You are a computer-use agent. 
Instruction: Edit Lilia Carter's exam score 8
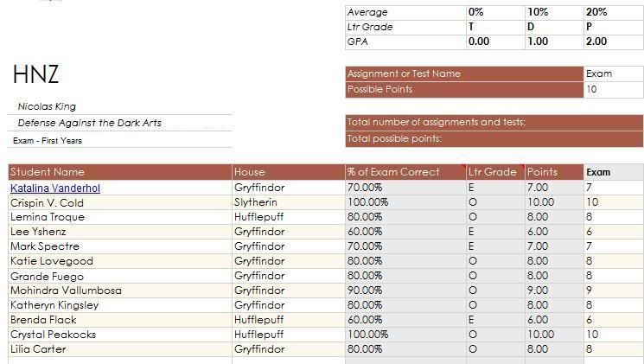click(x=614, y=349)
